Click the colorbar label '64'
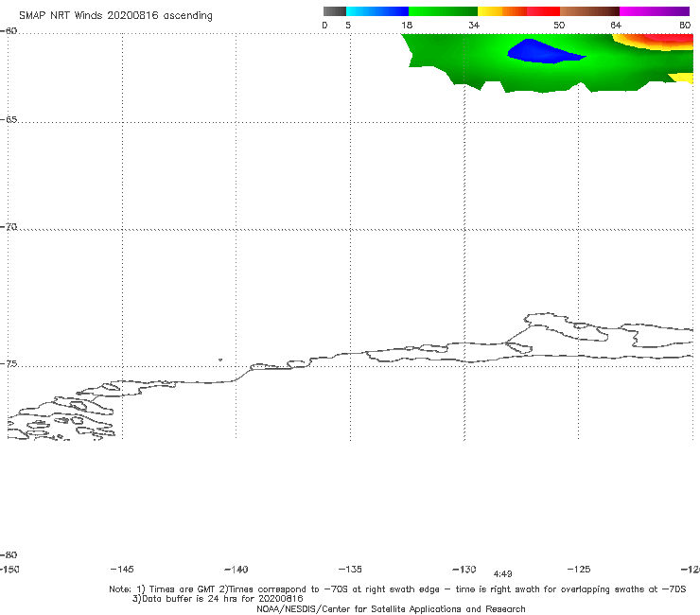The image size is (700, 615). pyautogui.click(x=616, y=26)
